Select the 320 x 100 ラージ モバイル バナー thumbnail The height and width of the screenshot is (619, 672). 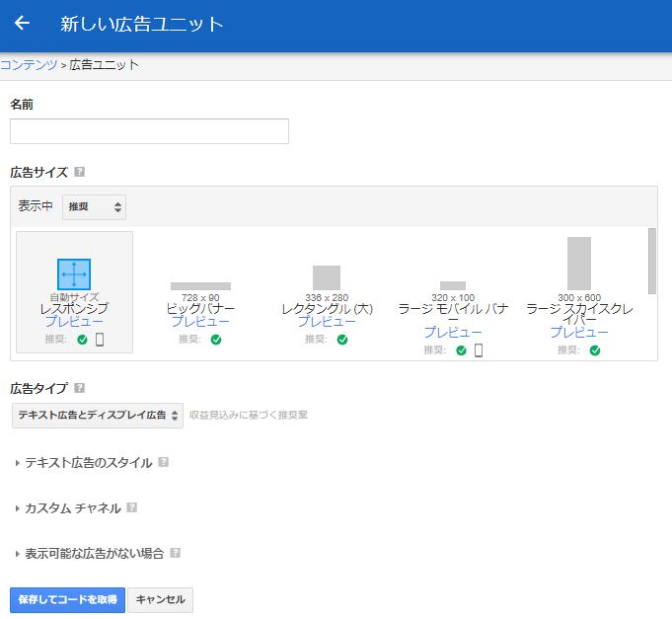pos(453,286)
